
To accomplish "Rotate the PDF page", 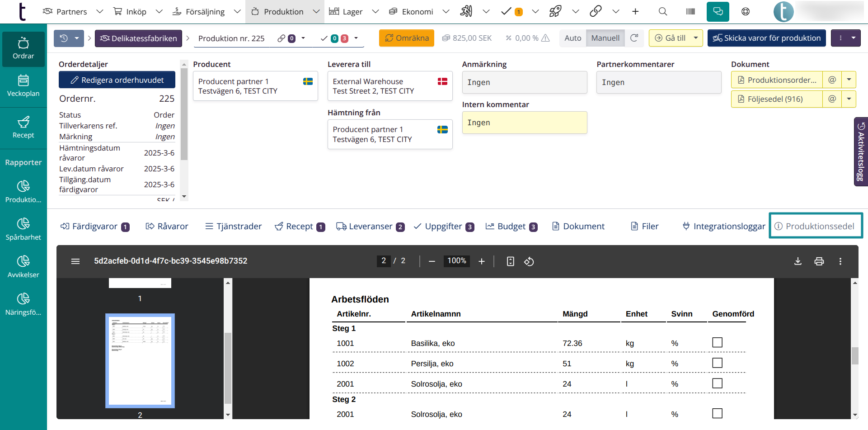I will click(529, 261).
